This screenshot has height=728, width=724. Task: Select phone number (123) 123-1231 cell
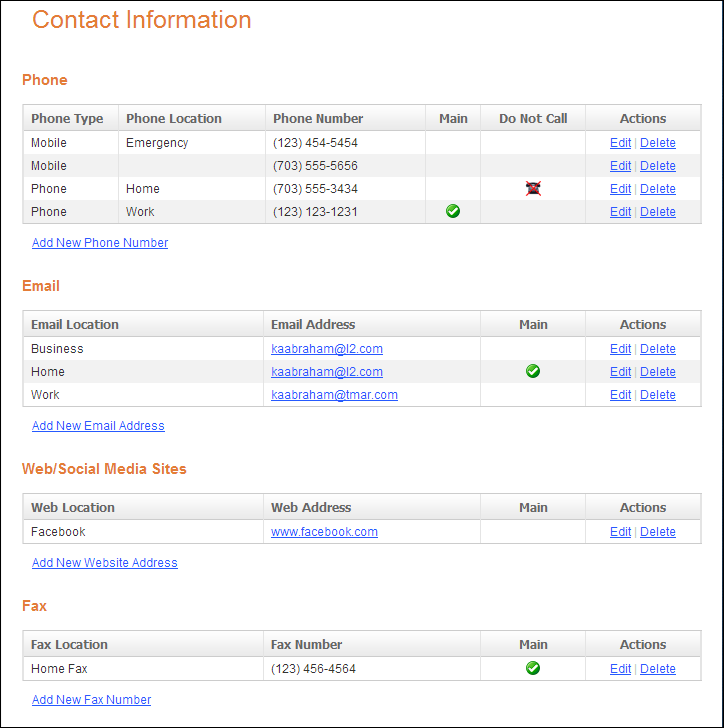[x=345, y=212]
